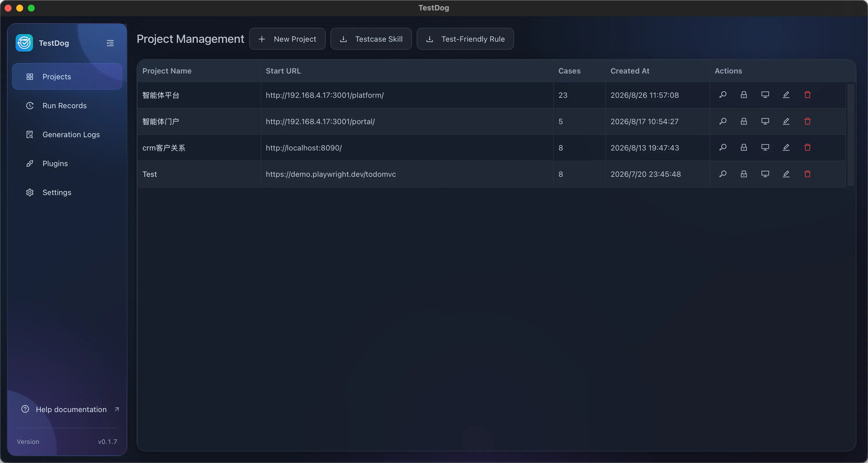Image resolution: width=868 pixels, height=463 pixels.
Task: Go to Run Records
Action: point(67,105)
